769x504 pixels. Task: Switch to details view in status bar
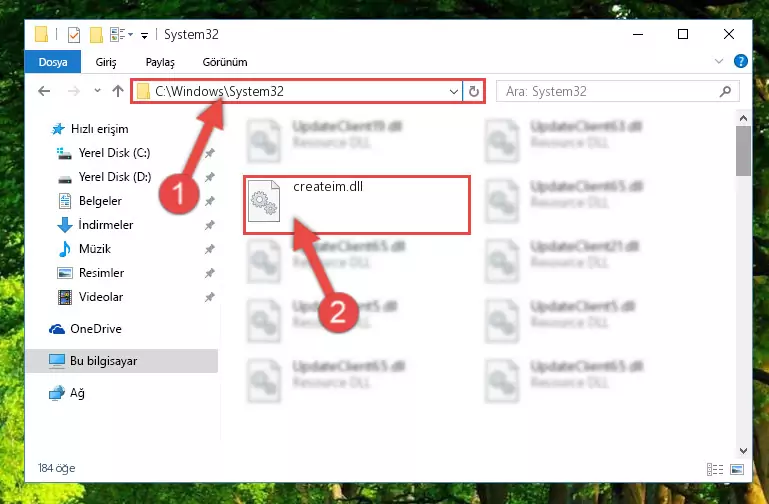point(715,469)
